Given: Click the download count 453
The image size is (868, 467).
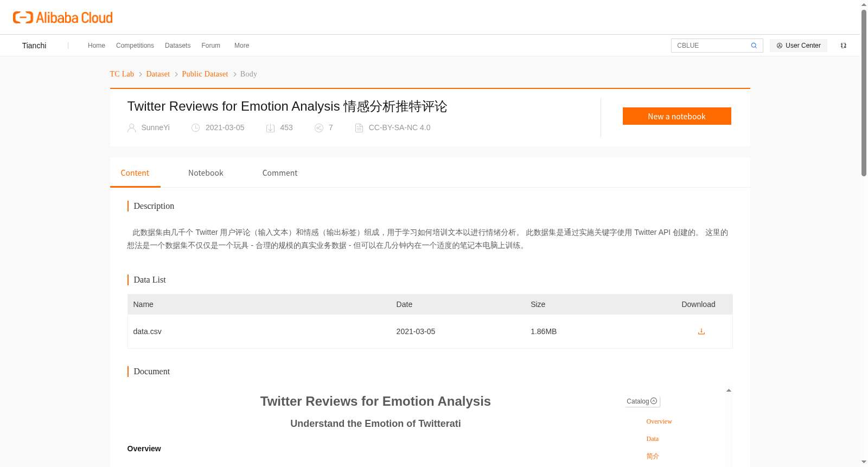Looking at the screenshot, I should pyautogui.click(x=286, y=127).
